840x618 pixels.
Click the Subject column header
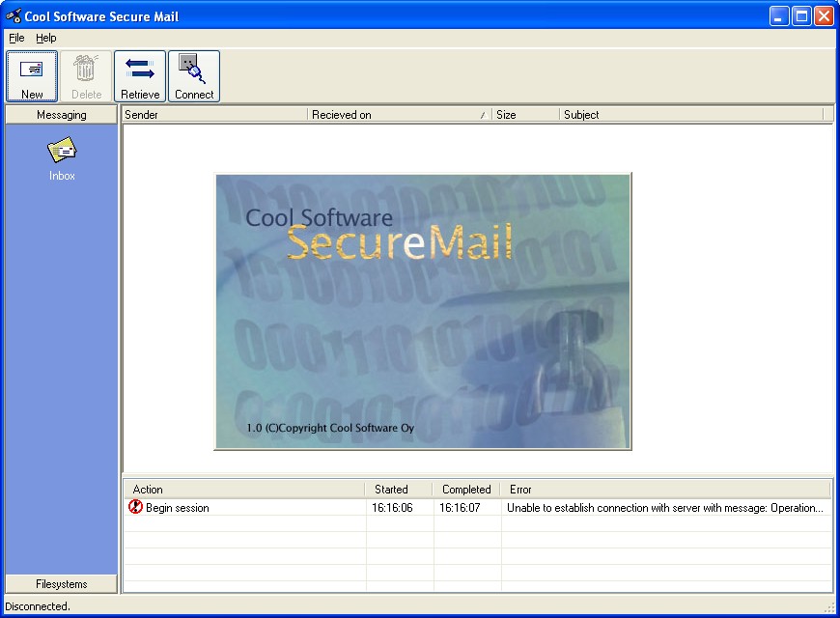tap(690, 115)
